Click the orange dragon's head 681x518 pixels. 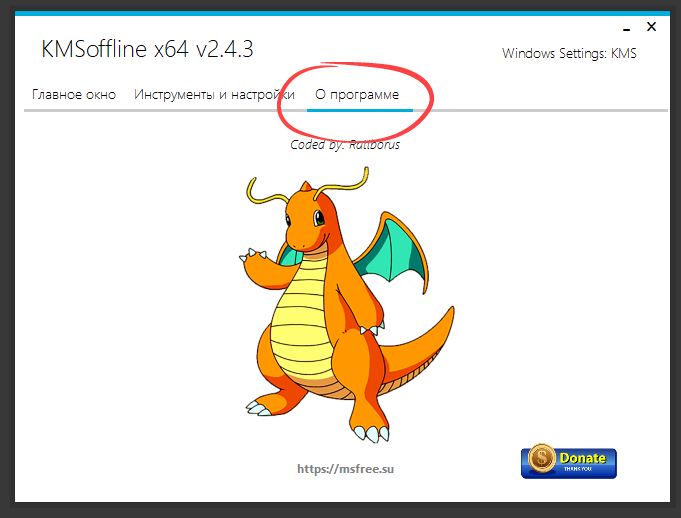(x=309, y=220)
